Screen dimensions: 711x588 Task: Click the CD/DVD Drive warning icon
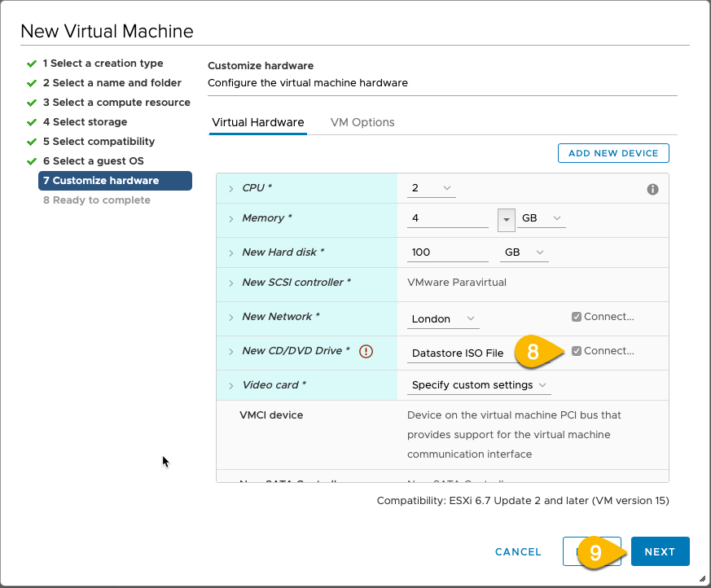tap(366, 351)
